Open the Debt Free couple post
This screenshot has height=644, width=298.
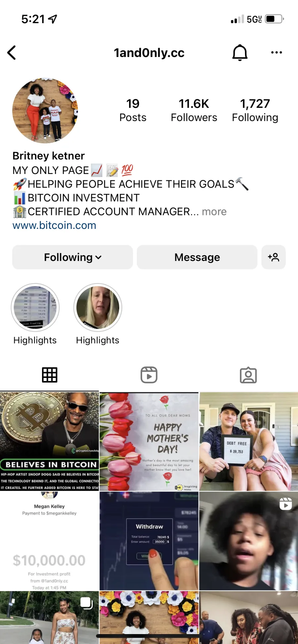249,441
